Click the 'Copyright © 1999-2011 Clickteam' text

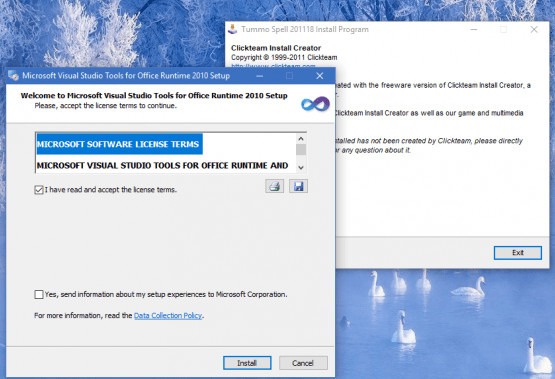click(x=284, y=57)
